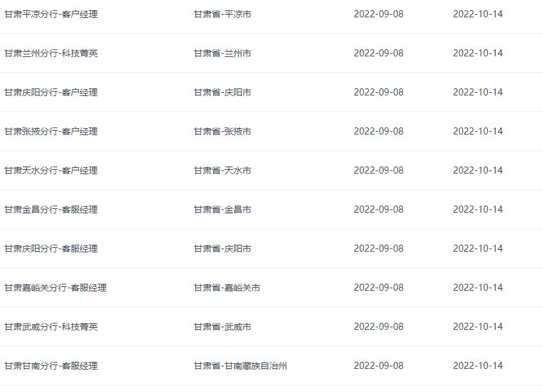Image resolution: width=543 pixels, height=392 pixels.
Task: Open the 甘肃庆阳分行-客服经理 job posting
Action: click(51, 249)
